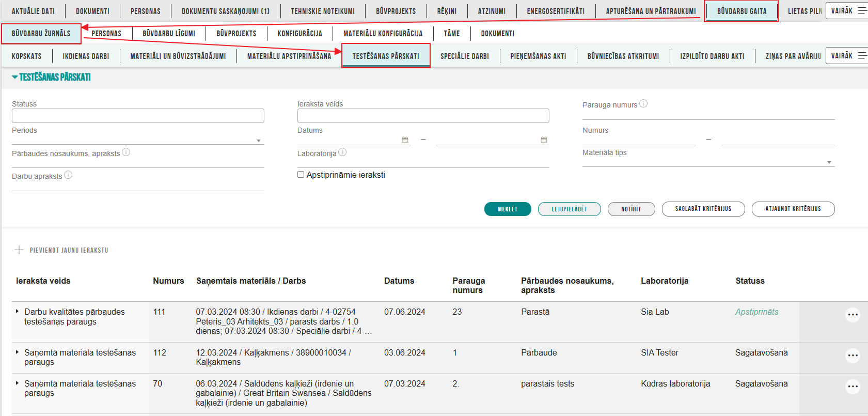Image resolution: width=868 pixels, height=416 pixels.
Task: Open Ikdienas darbi tab
Action: tap(86, 56)
